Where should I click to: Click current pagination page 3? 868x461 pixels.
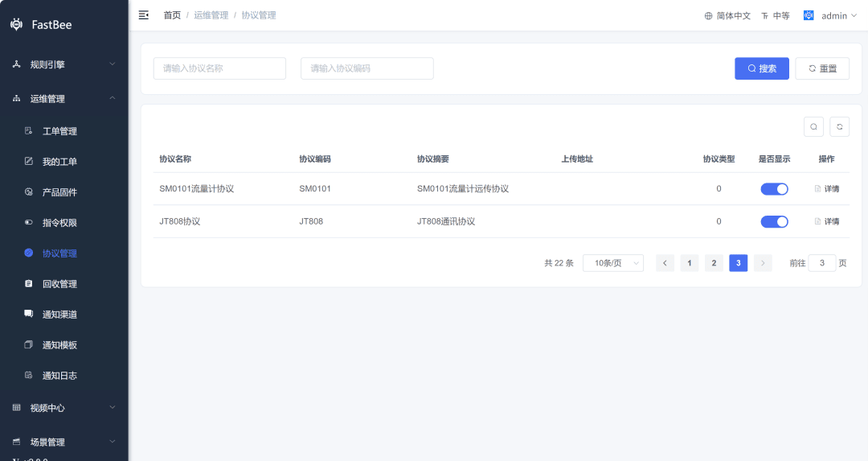[x=739, y=262]
